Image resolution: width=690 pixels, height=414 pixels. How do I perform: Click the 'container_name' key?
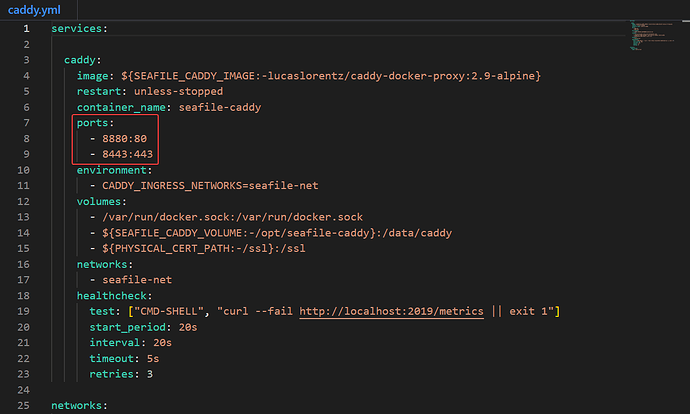coord(121,107)
